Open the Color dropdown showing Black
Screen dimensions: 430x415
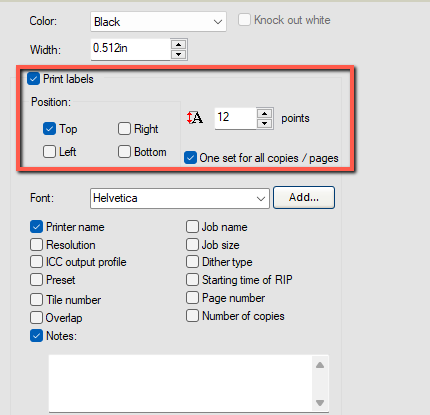click(x=158, y=22)
